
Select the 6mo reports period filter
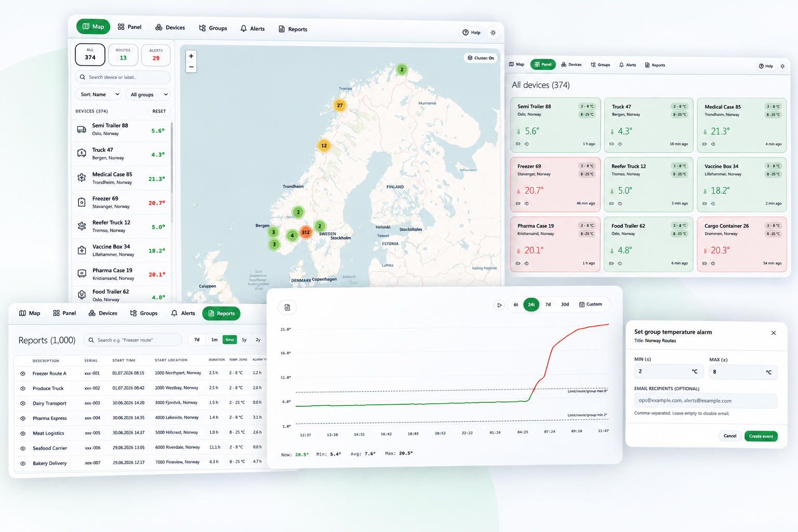pos(230,340)
